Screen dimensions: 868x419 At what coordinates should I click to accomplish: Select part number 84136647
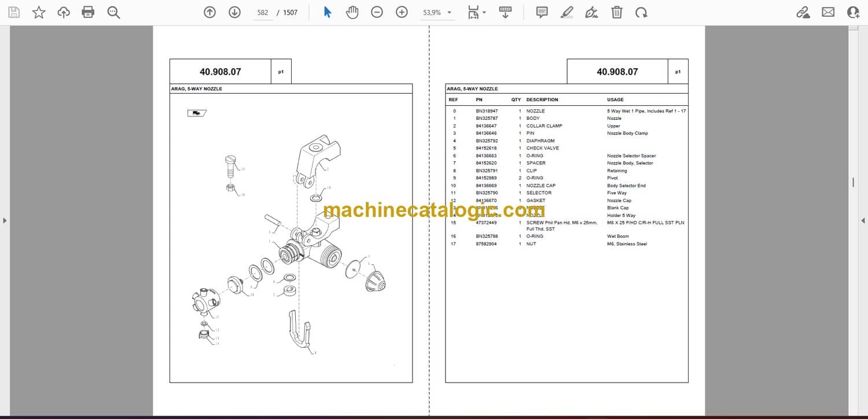[486, 126]
